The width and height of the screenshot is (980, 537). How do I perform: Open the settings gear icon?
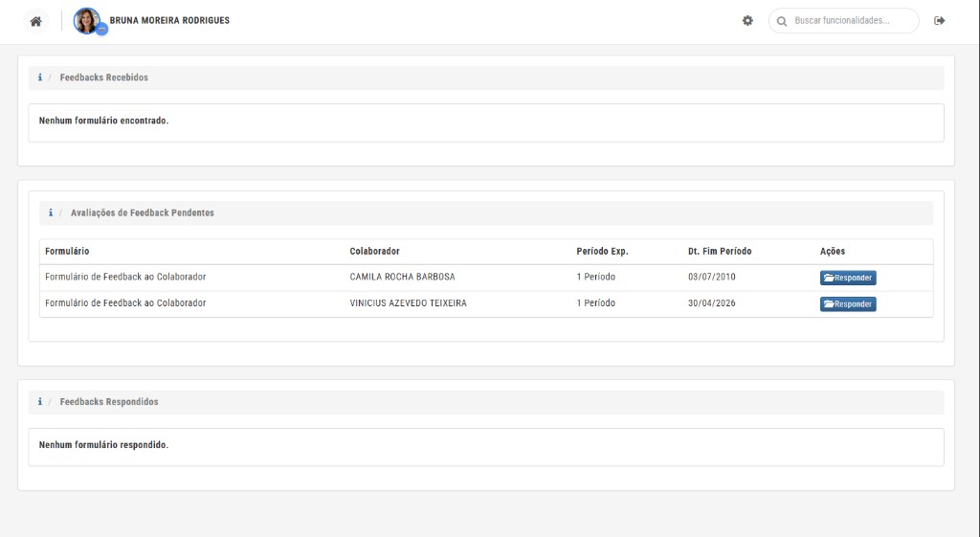tap(747, 21)
